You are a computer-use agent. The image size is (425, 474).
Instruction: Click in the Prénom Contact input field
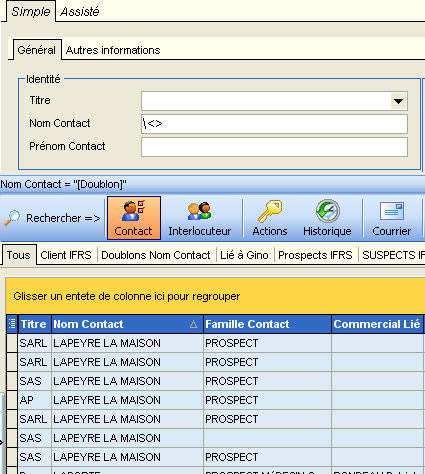point(274,147)
